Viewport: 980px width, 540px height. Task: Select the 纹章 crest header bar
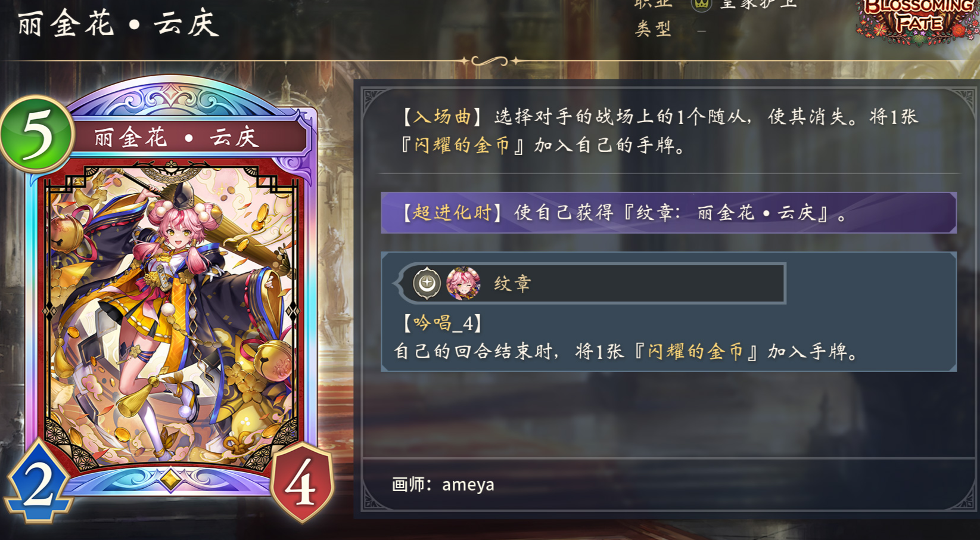[591, 283]
